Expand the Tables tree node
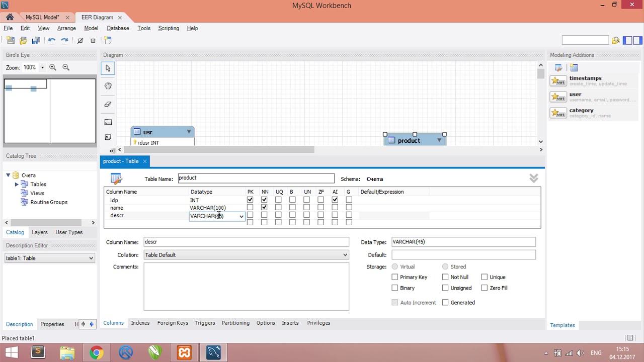 pos(17,185)
